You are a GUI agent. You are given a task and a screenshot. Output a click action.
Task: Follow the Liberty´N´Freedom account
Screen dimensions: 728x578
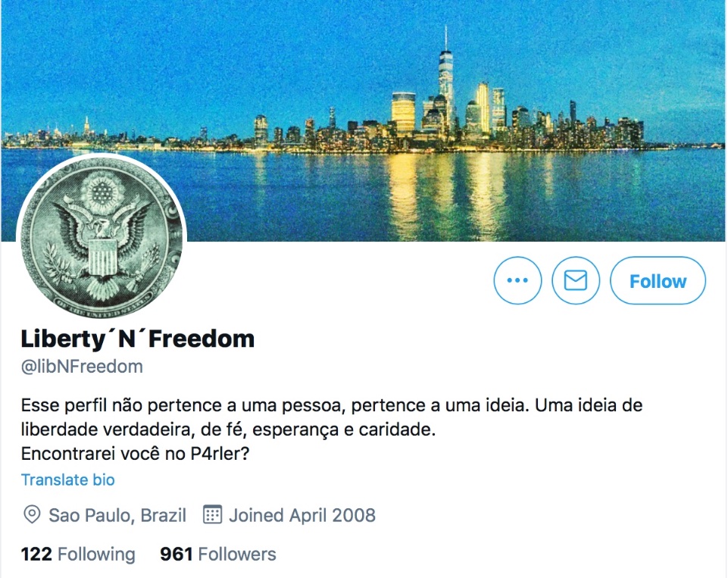pos(658,280)
